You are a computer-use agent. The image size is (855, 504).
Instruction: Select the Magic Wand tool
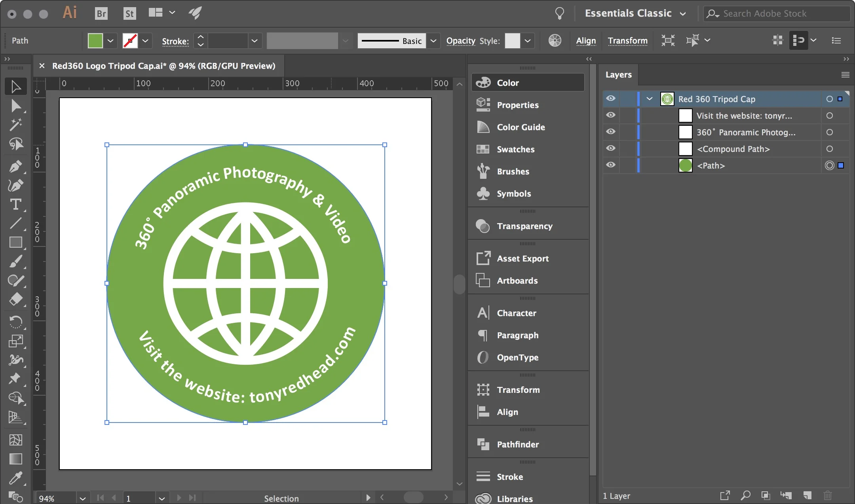(16, 125)
